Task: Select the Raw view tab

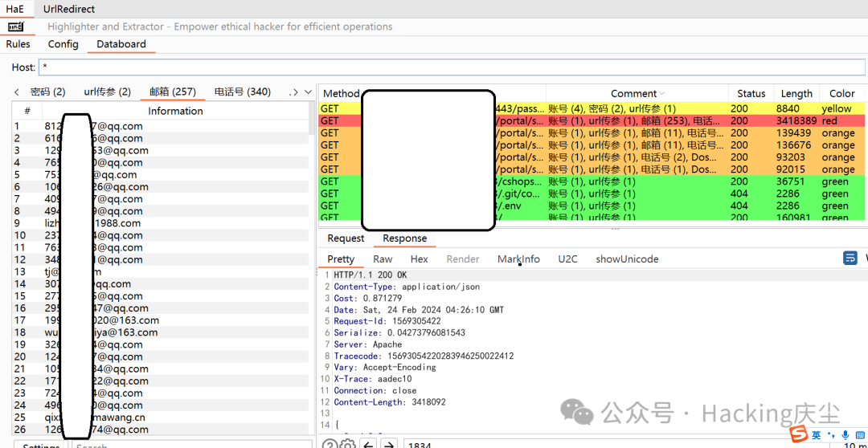Action: (383, 259)
